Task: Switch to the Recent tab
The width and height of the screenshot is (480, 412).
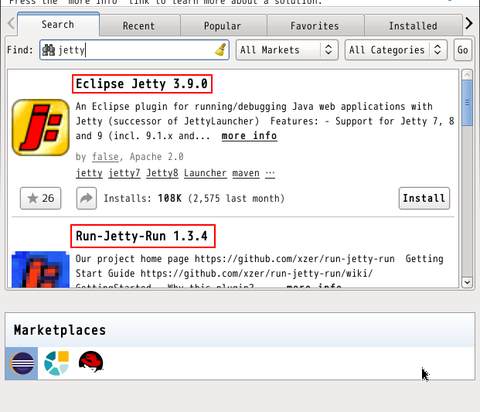Action: click(x=139, y=26)
